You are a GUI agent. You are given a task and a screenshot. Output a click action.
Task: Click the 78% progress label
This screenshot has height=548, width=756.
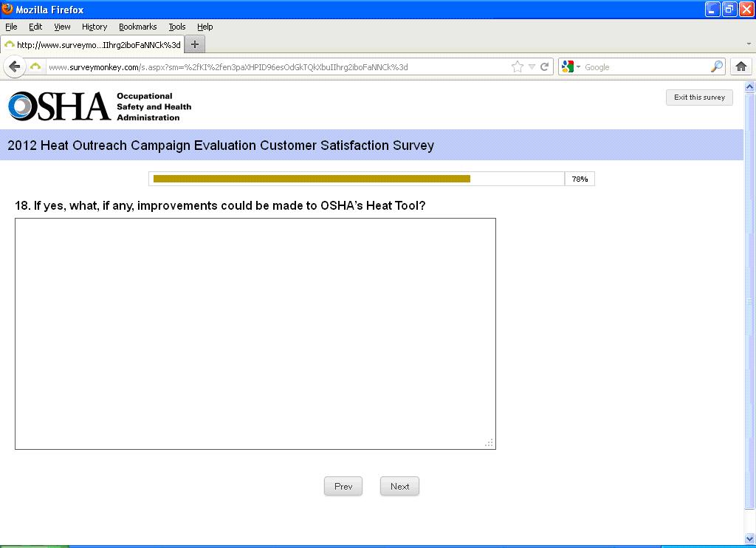click(580, 179)
